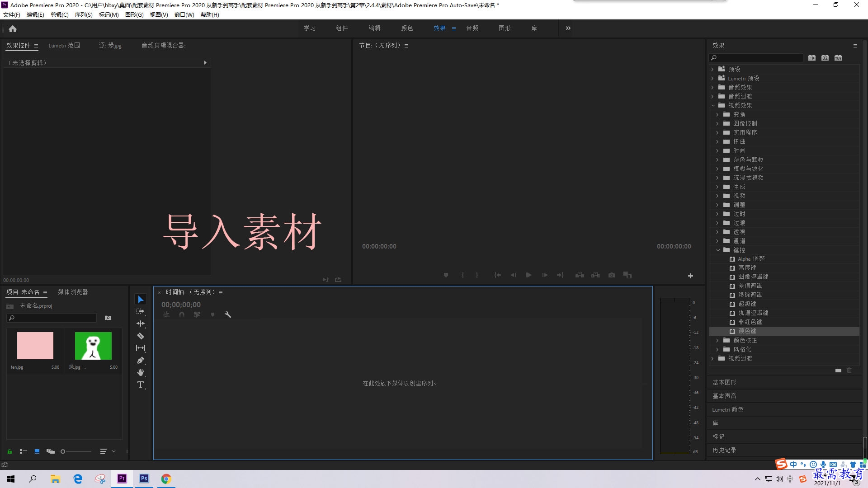
Task: Show more workspaces chevron
Action: [568, 28]
